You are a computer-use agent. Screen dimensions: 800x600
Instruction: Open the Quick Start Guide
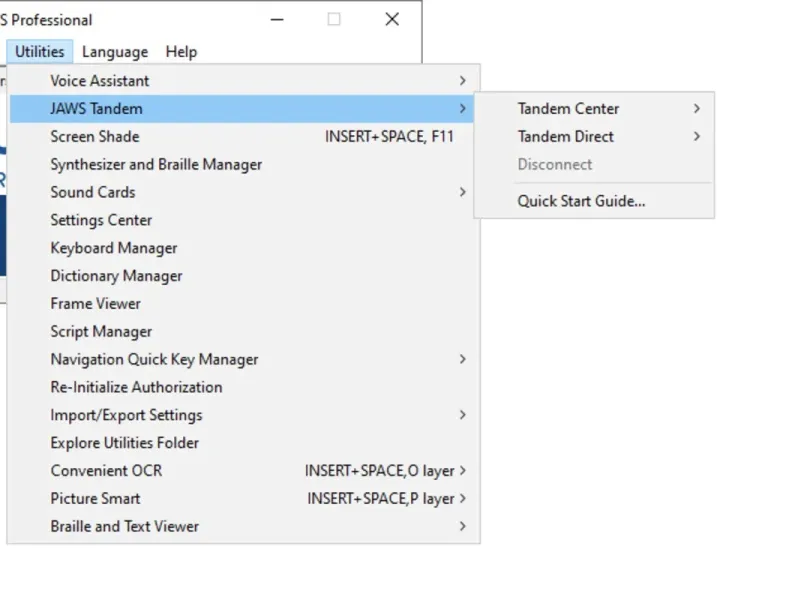tap(581, 201)
